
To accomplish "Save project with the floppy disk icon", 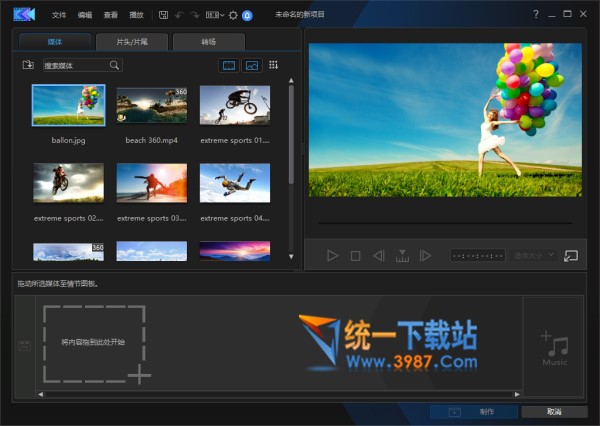I will (163, 15).
